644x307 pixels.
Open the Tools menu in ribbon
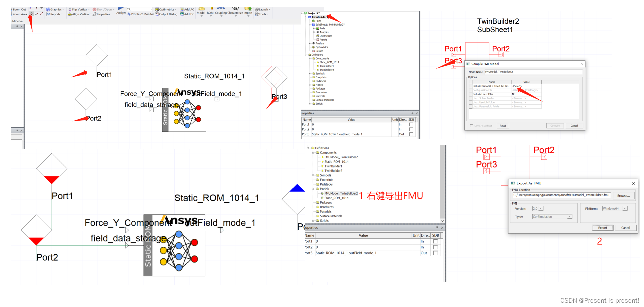point(263,14)
